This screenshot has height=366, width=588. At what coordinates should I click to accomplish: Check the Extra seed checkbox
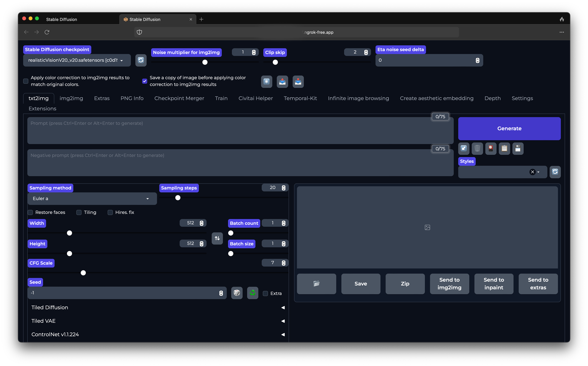(x=266, y=293)
